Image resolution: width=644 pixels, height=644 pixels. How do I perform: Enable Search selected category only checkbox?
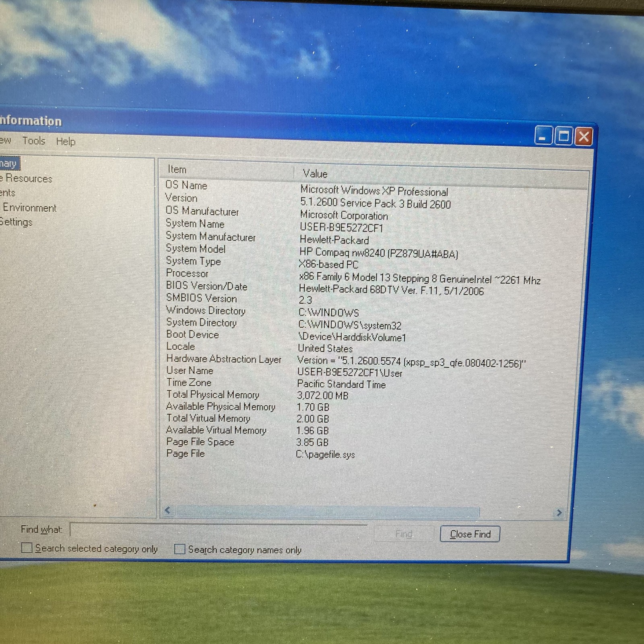coord(27,548)
